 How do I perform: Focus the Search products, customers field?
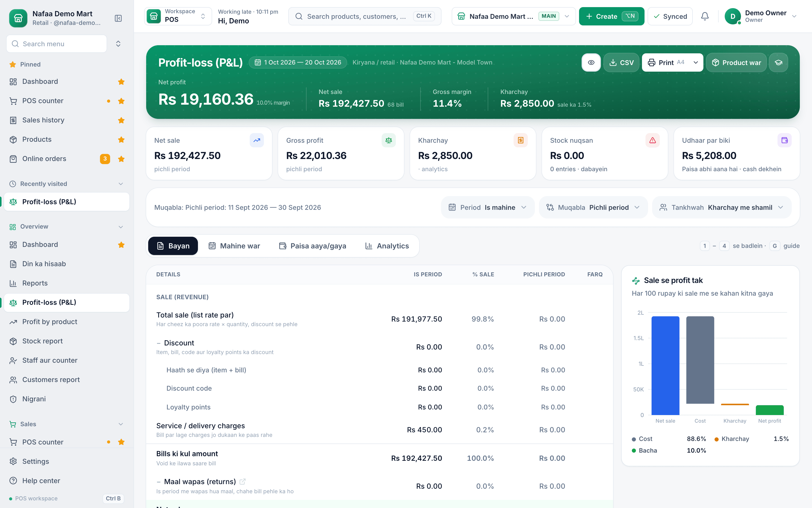pos(365,16)
